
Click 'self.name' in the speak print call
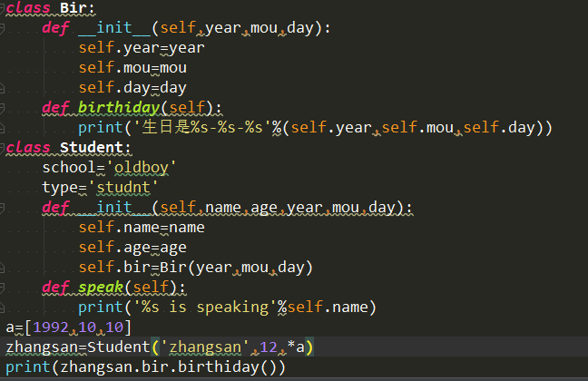click(x=328, y=308)
